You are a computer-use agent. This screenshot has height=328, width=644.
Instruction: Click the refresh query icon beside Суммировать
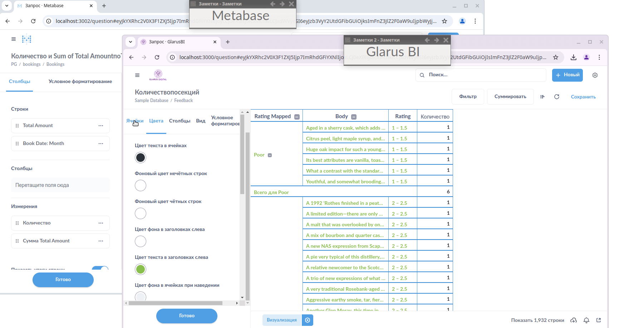point(556,97)
